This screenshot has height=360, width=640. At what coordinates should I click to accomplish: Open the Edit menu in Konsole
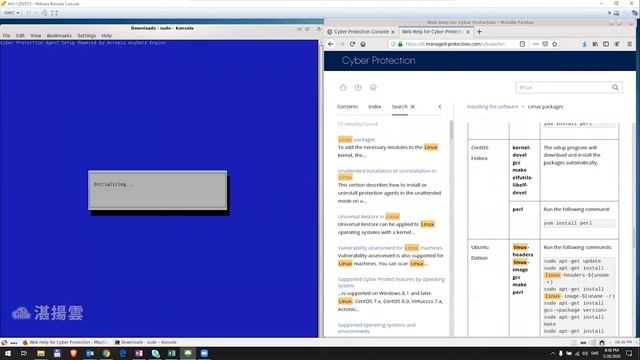(20, 36)
